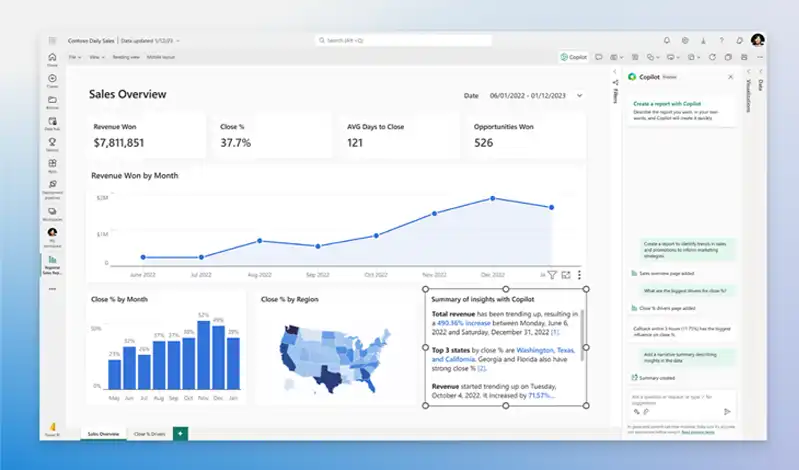The width and height of the screenshot is (799, 470).
Task: Click the Create plus icon in sidebar
Action: pos(52,81)
